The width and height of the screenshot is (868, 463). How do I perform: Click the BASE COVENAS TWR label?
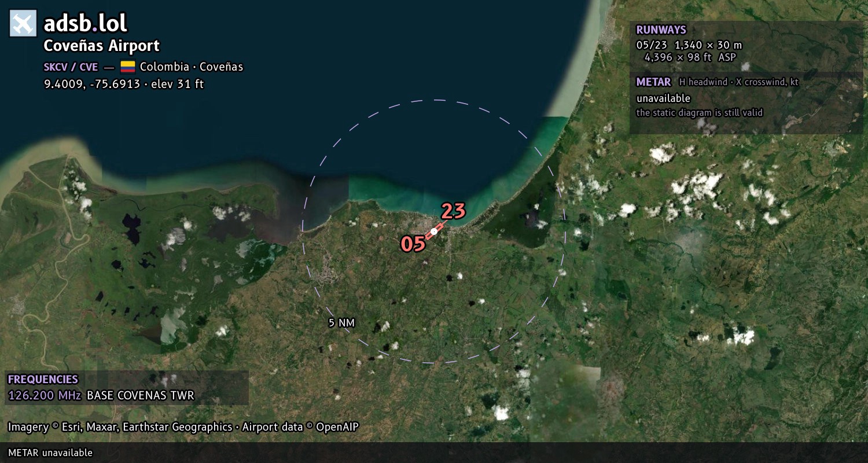(x=141, y=396)
